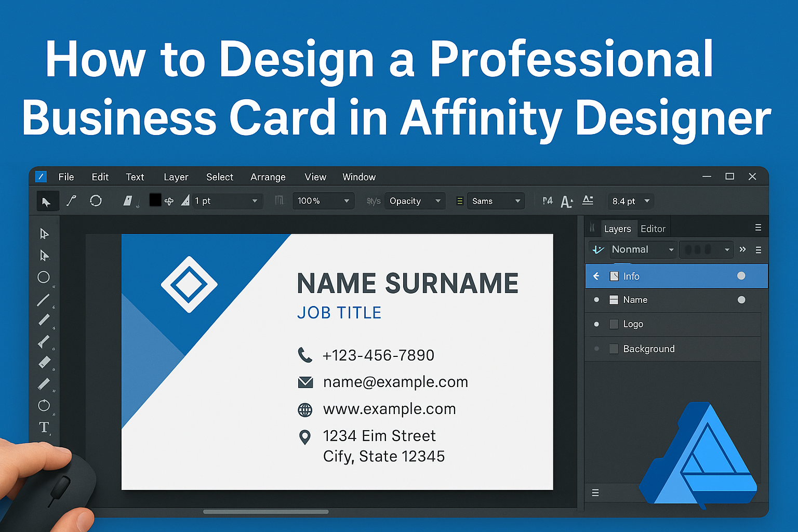Click the envelope icon on the business card
This screenshot has width=798, height=532.
(x=305, y=382)
